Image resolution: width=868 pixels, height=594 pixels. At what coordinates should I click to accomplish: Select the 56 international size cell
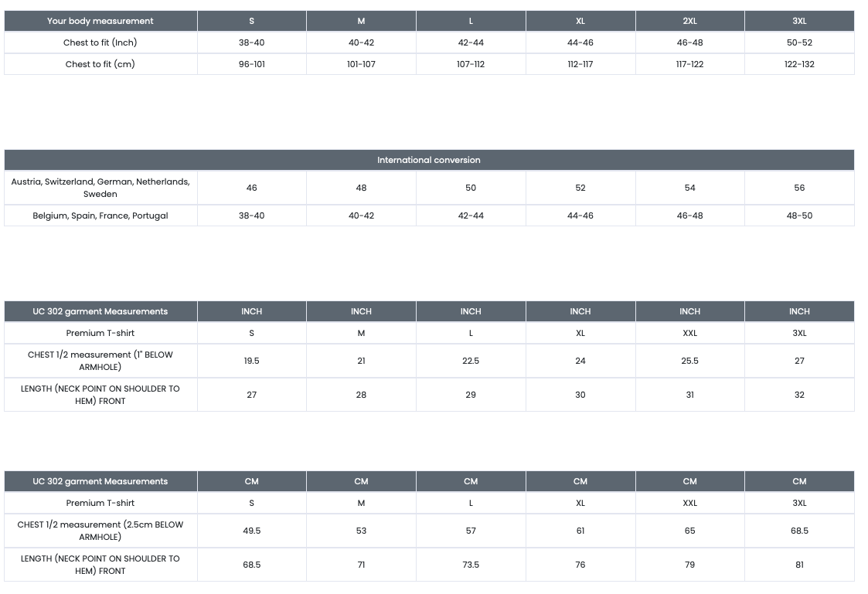pos(799,188)
